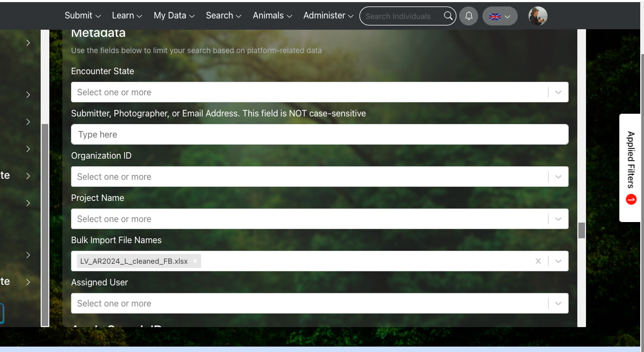644x352 pixels.
Task: Open the Applied Filters side panel
Action: coord(630,167)
